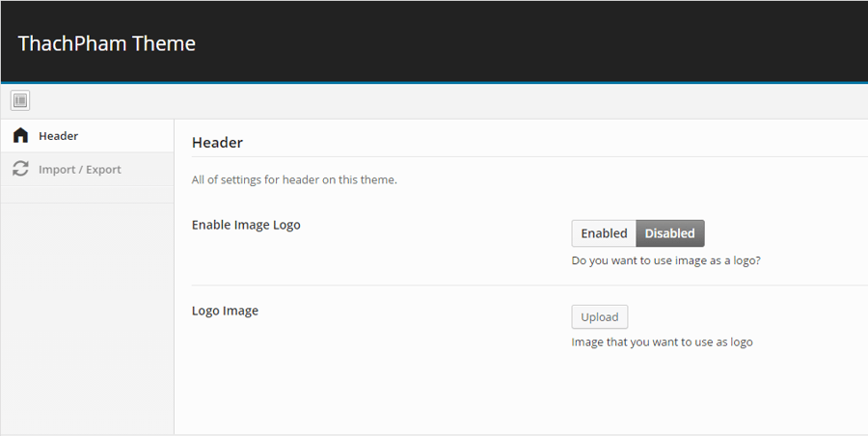This screenshot has width=868, height=436.
Task: Switch image logo to Enabled
Action: click(x=604, y=233)
